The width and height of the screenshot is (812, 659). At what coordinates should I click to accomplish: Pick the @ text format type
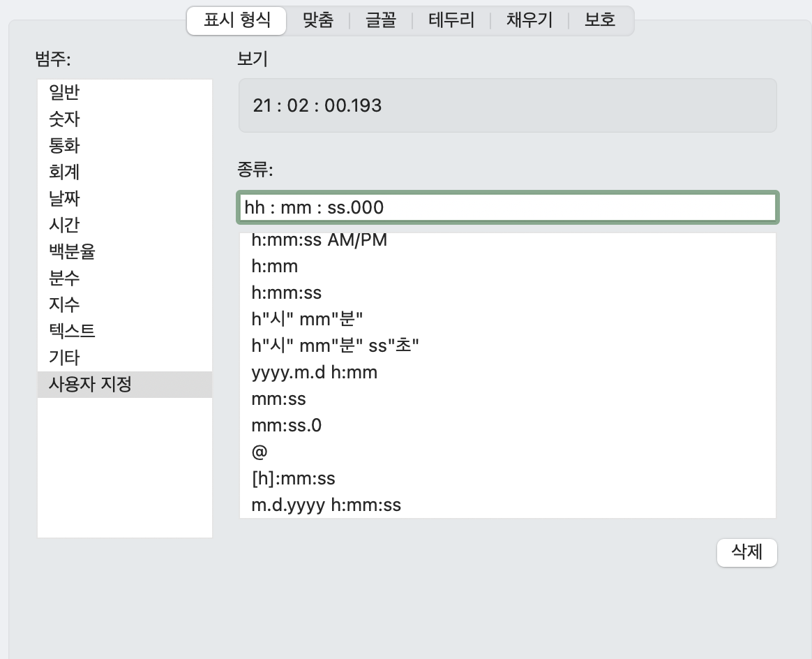[x=260, y=452]
